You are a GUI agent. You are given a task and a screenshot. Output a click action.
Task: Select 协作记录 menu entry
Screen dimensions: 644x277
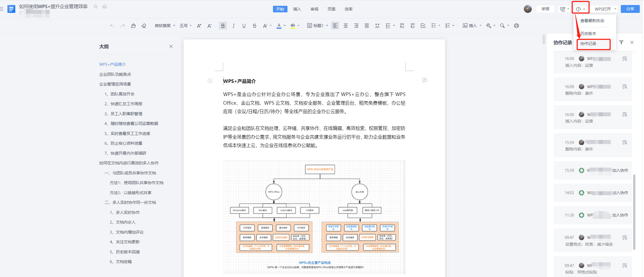[x=594, y=44]
